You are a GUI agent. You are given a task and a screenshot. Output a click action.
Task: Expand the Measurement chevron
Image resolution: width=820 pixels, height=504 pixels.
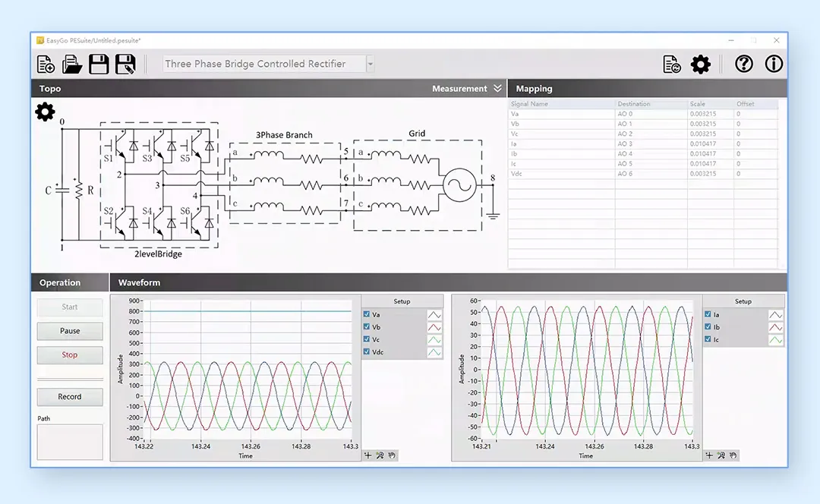click(497, 88)
